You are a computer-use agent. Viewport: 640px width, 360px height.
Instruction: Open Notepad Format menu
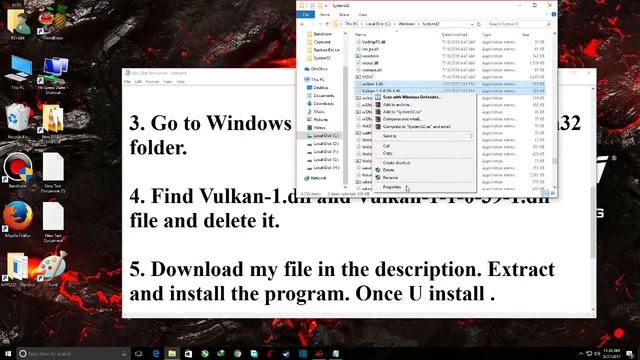[152, 82]
